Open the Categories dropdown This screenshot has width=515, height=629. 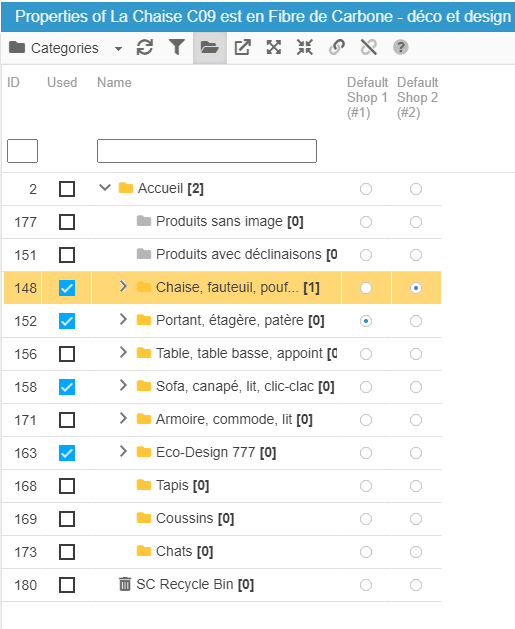[x=65, y=48]
